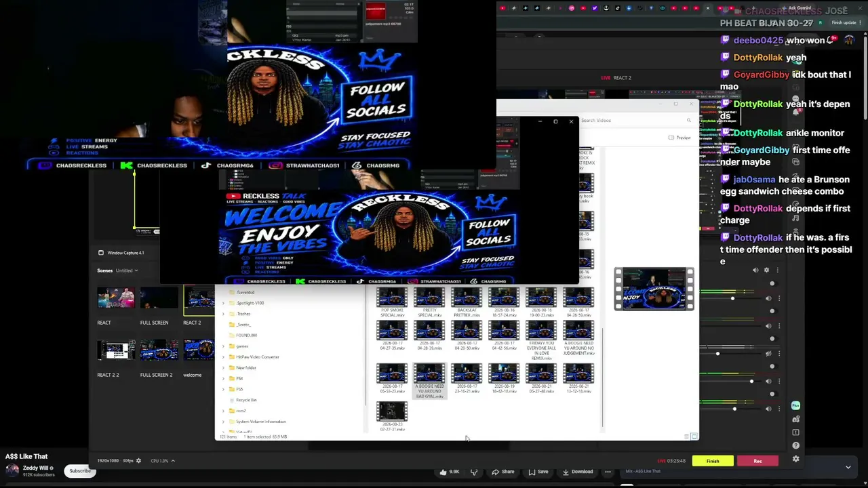Select the FRIDAYY YOU EVERYONE FALL IN LOVE REMIX.mkv file

pyautogui.click(x=541, y=340)
